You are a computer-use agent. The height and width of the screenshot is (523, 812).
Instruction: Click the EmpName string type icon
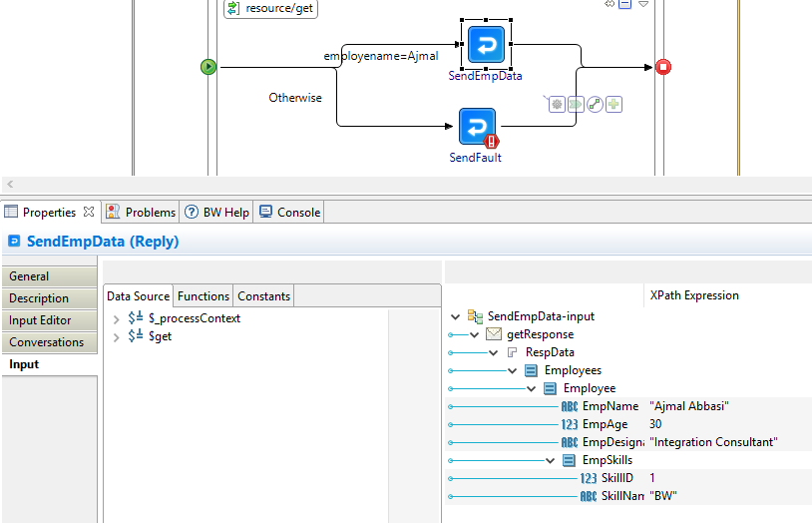570,406
